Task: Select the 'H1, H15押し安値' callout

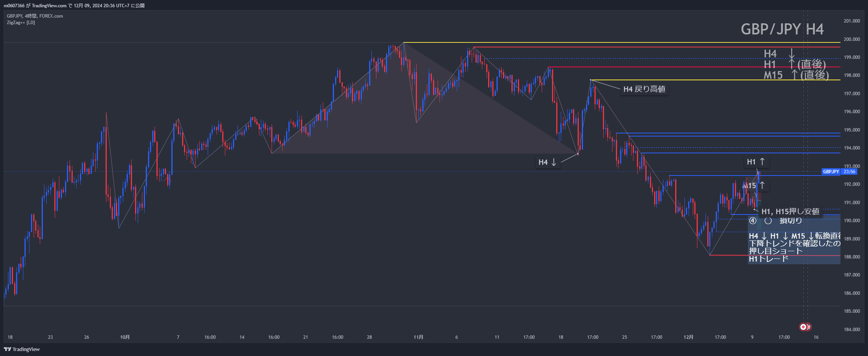Action: click(790, 211)
